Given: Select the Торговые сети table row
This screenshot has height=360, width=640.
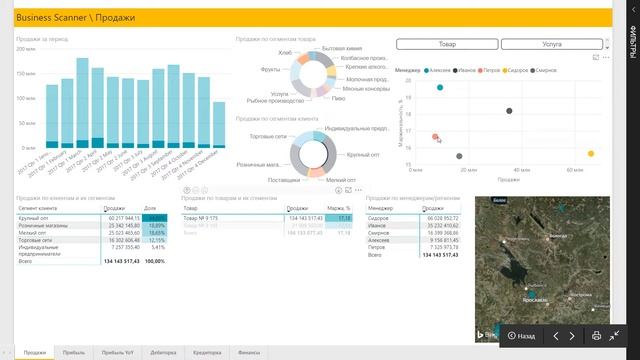Looking at the screenshot, I should click(x=92, y=240).
